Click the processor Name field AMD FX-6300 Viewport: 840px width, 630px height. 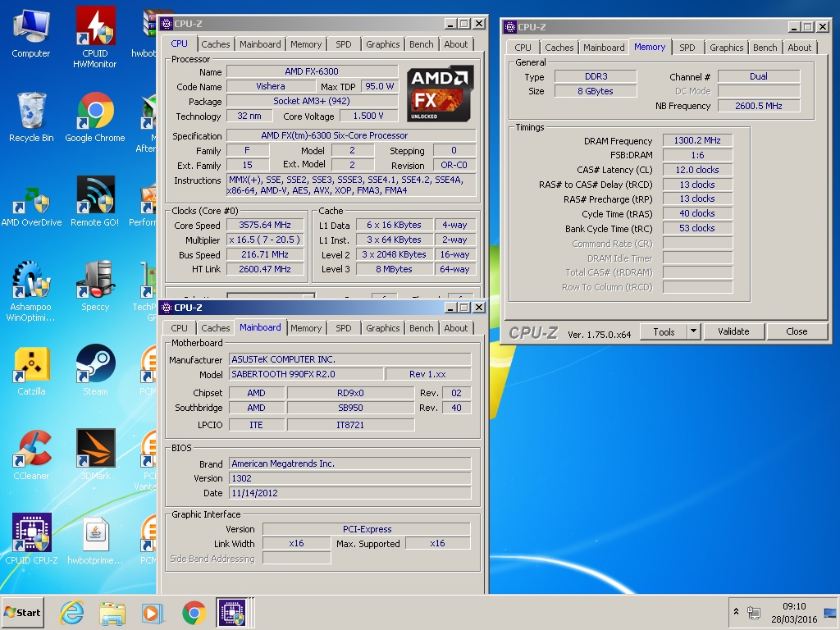click(312, 71)
